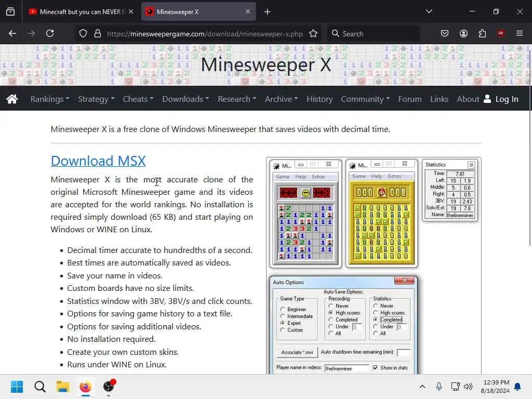Open the tracking protection shield icon

[83, 34]
